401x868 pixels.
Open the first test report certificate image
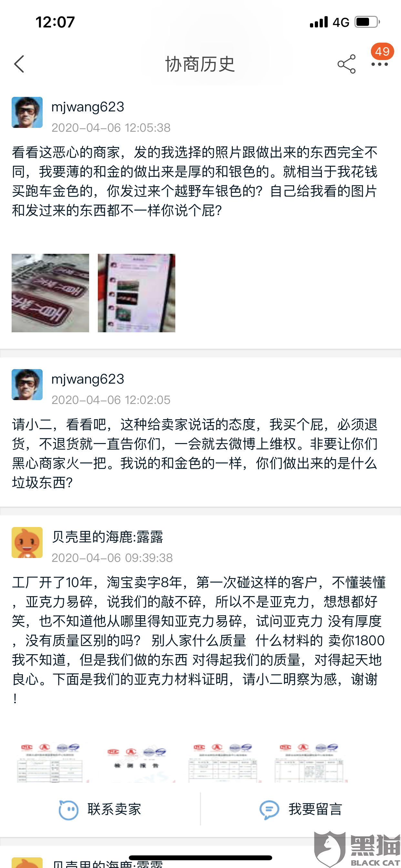point(51,762)
